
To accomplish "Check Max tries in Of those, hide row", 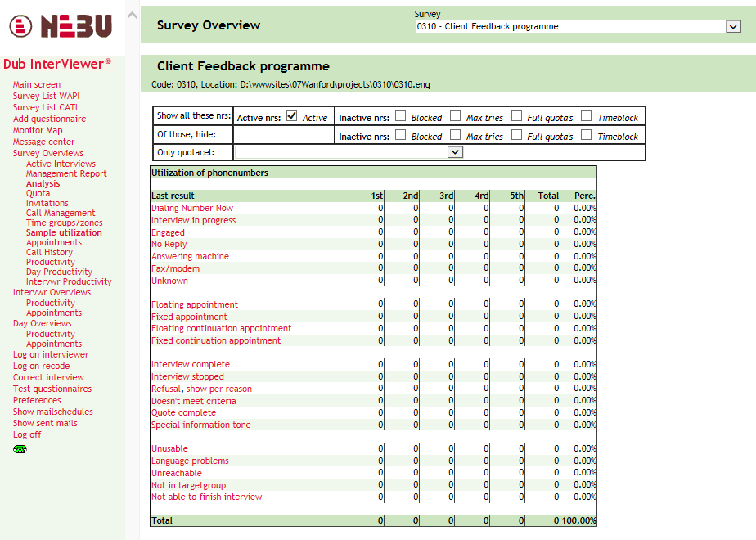I will [x=455, y=134].
